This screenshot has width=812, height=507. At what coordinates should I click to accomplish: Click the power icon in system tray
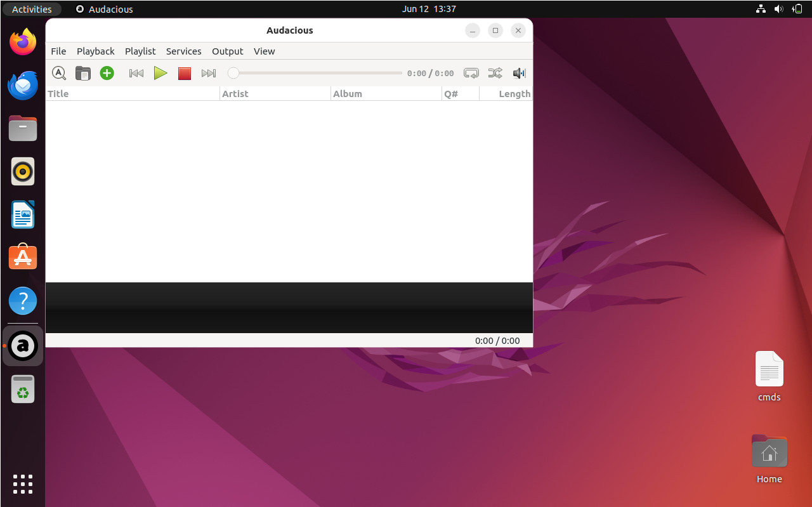tap(797, 9)
